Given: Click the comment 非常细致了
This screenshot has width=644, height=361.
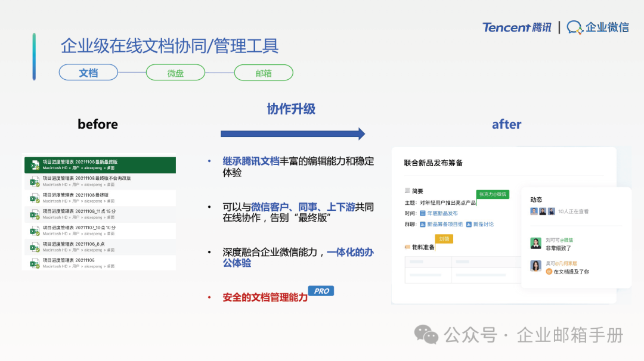Looking at the screenshot, I should (558, 248).
